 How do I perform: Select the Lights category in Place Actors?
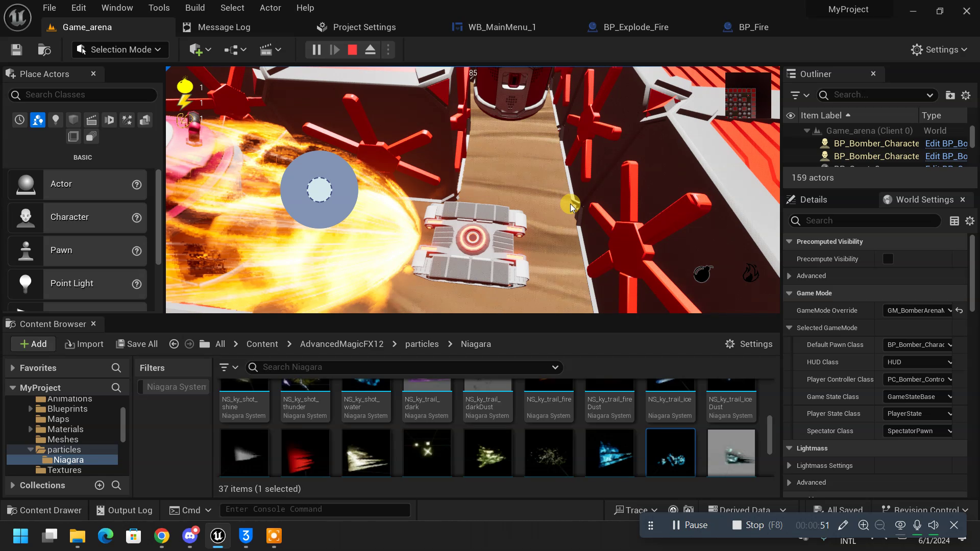click(56, 120)
